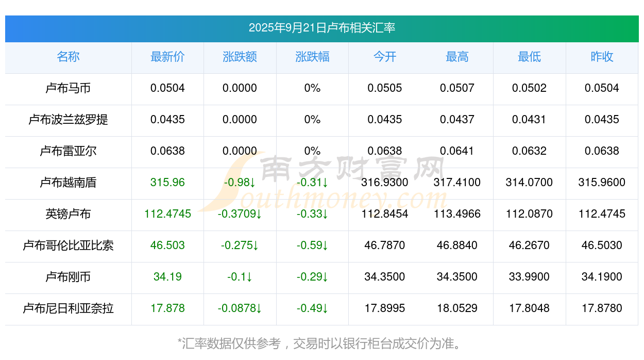Click high value 317.4100
Screen dimensions: 644x360
pos(457,183)
